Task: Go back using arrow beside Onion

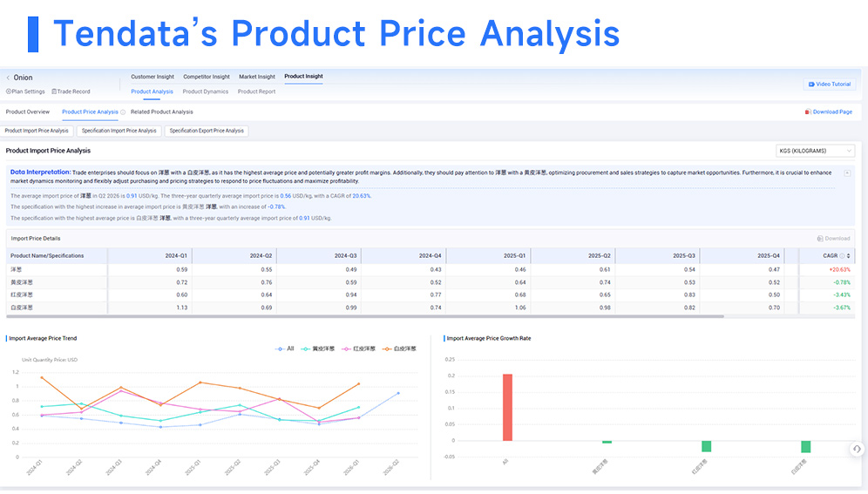Action: click(9, 78)
